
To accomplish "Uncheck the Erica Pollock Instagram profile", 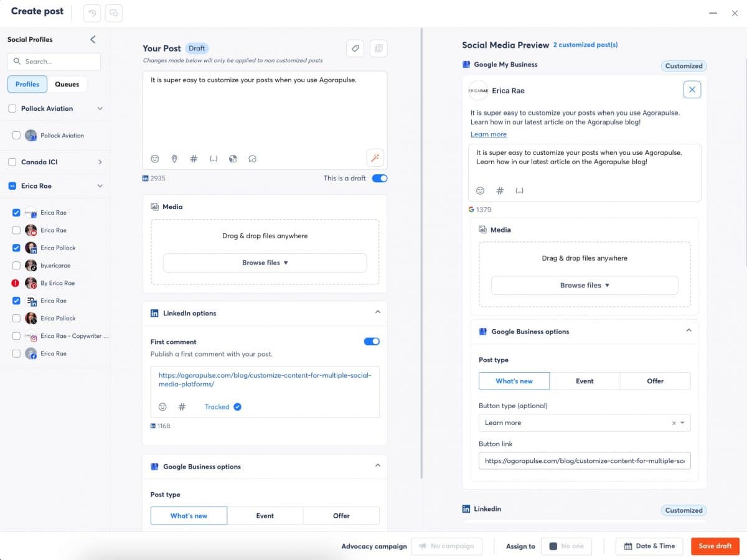I will point(16,248).
